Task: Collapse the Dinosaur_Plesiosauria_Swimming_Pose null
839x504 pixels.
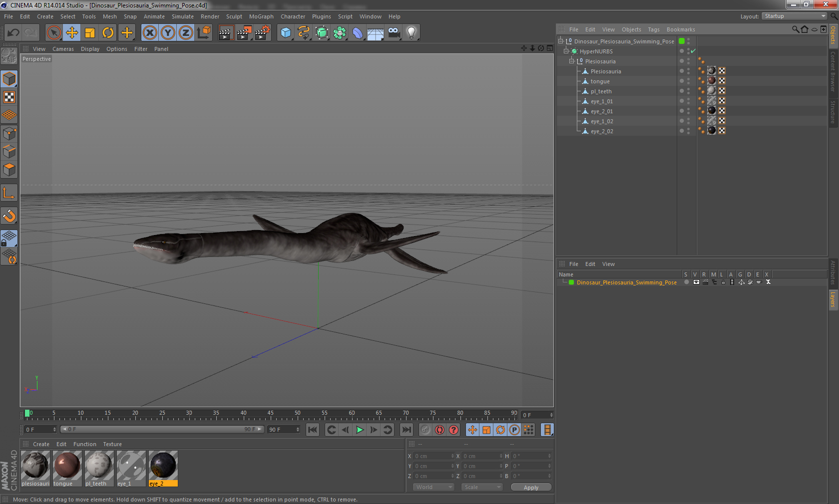Action: 561,41
